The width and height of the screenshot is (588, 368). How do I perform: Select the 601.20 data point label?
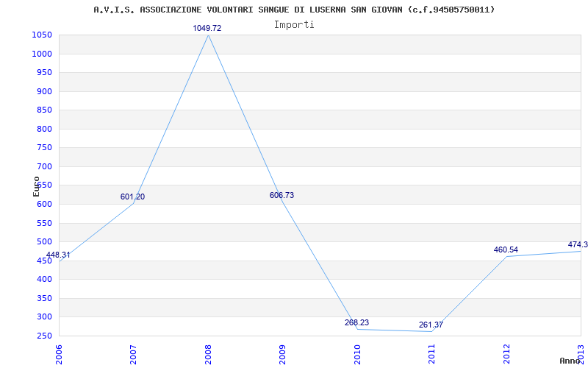(x=132, y=197)
